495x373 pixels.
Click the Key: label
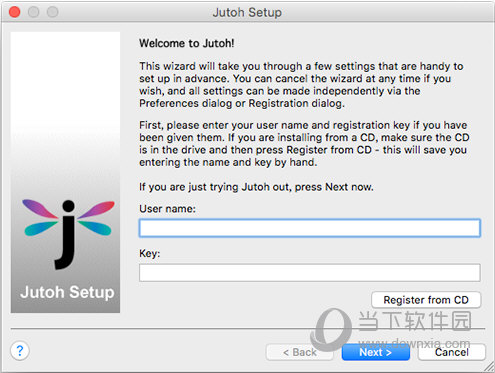pos(150,253)
